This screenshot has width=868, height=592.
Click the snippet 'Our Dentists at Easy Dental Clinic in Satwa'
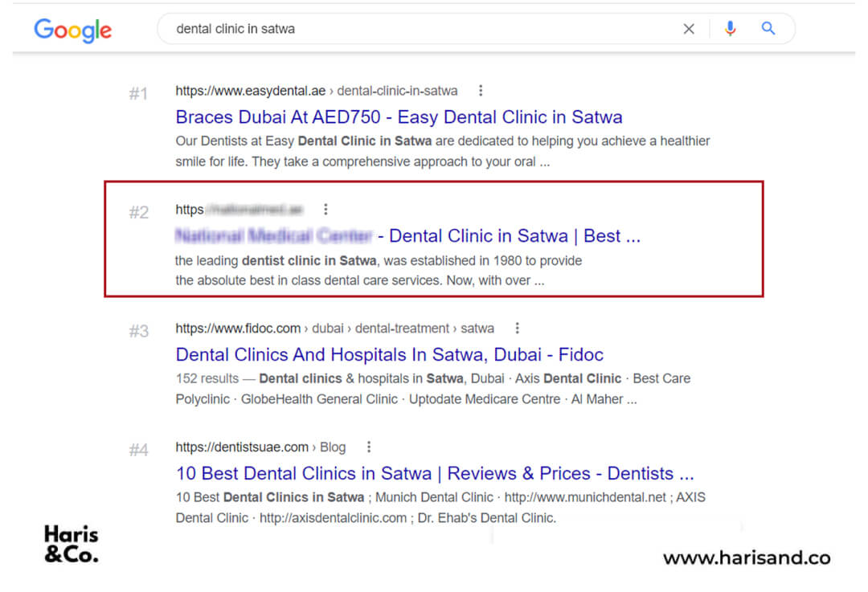(x=442, y=151)
